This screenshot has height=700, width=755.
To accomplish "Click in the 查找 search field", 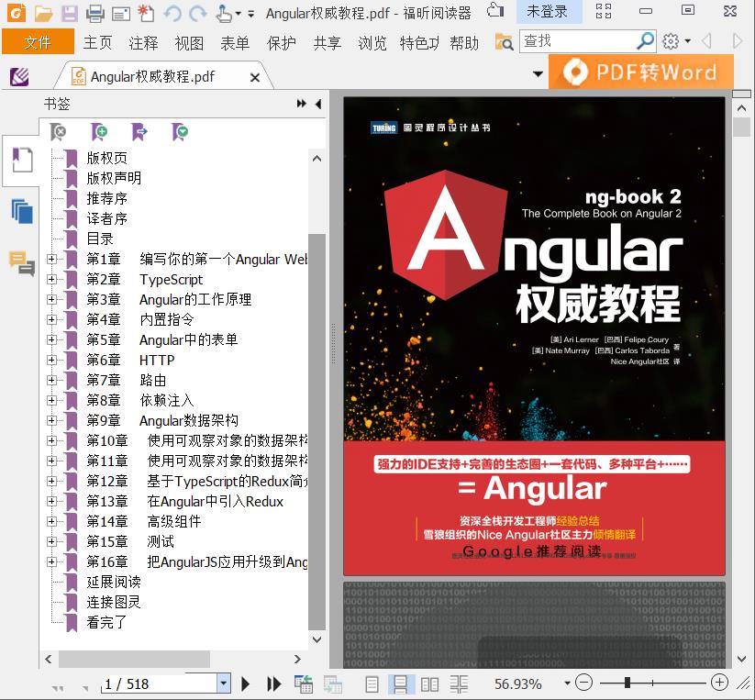I will click(578, 41).
